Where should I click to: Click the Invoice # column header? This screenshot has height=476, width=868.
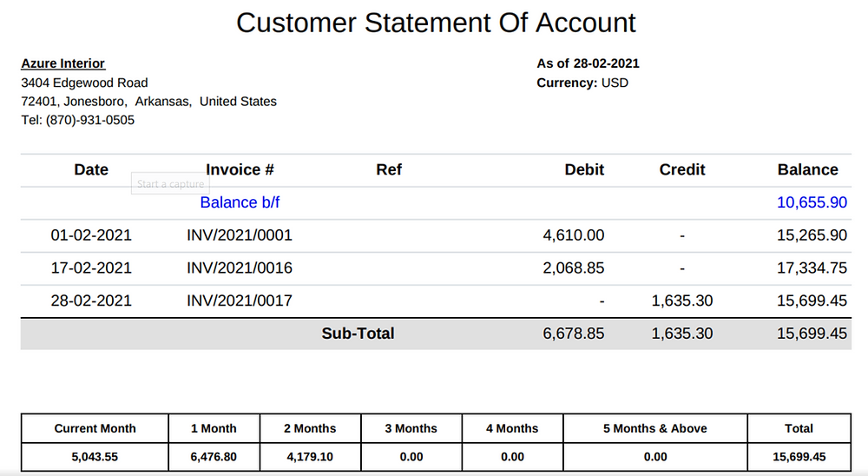[x=240, y=170]
